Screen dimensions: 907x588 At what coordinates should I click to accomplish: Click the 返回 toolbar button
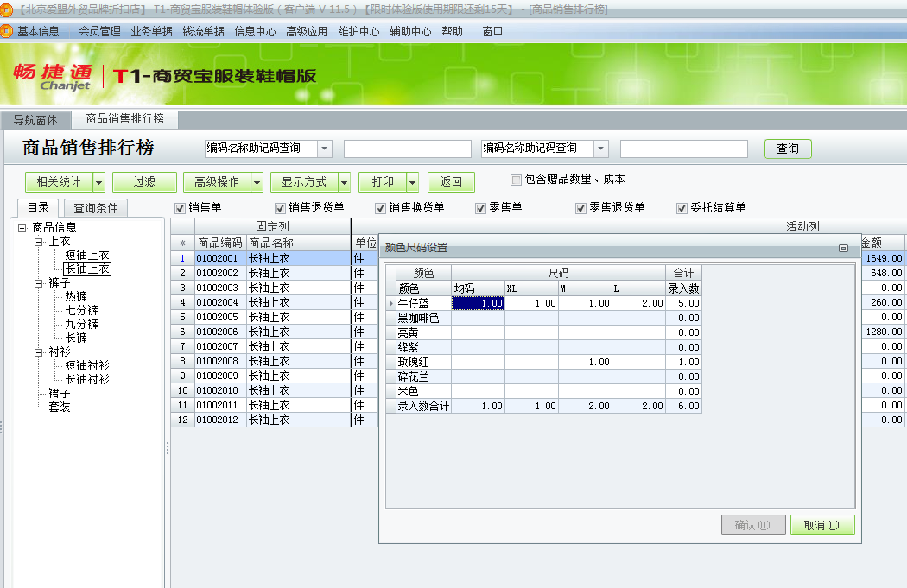[x=450, y=182]
